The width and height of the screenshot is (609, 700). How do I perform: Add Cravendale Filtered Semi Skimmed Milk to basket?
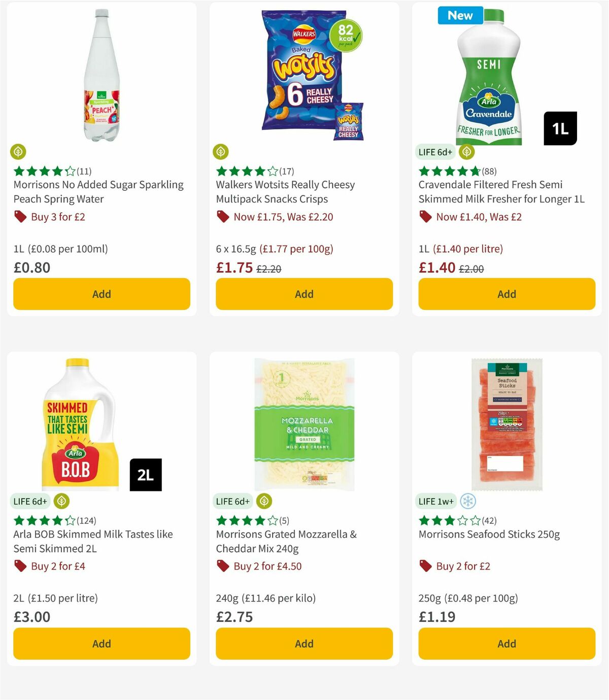pos(506,294)
